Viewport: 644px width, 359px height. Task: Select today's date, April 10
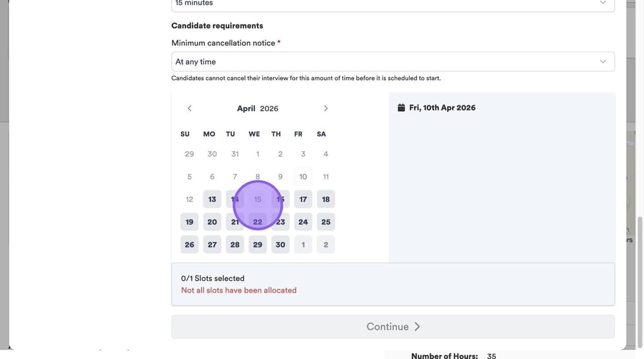[303, 177]
